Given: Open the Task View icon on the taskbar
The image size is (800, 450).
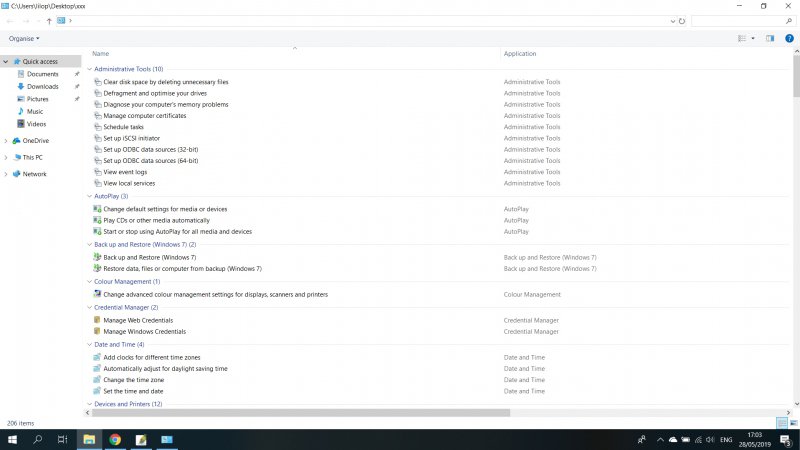Looking at the screenshot, I should click(x=62, y=439).
